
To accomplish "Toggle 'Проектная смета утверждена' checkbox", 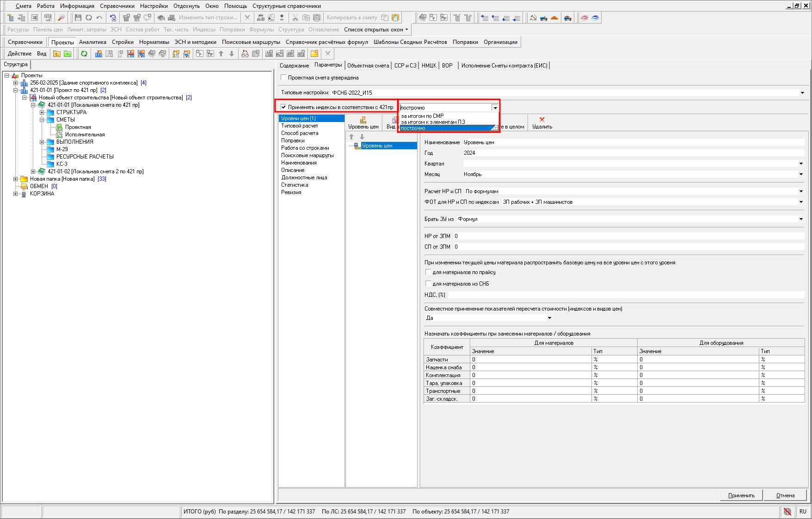I will pos(284,78).
